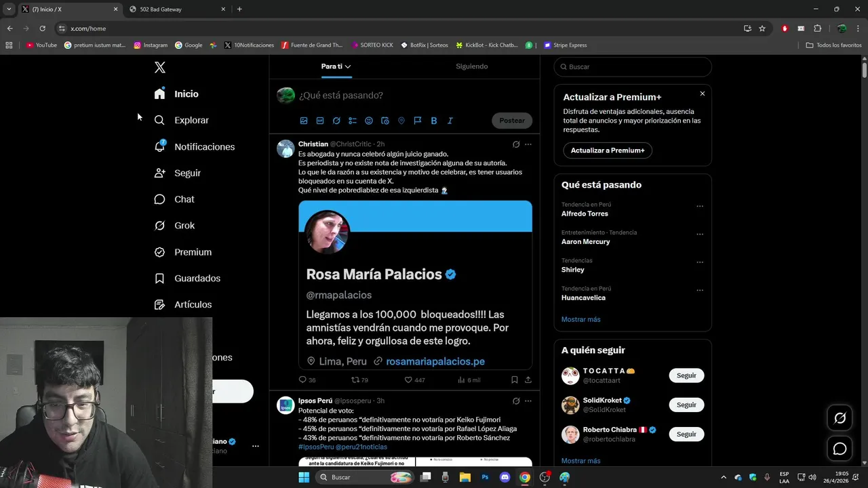Toggle bold formatting in composer
Screen dimensions: 868x488
(434, 121)
